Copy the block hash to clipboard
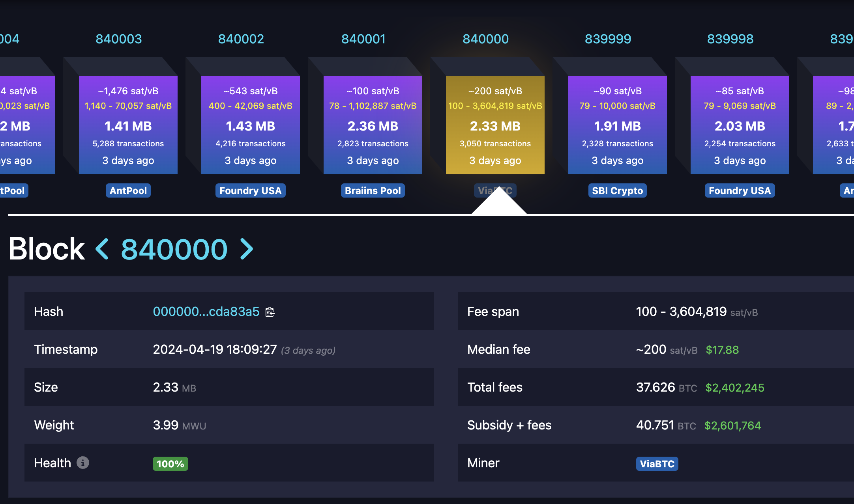 270,312
